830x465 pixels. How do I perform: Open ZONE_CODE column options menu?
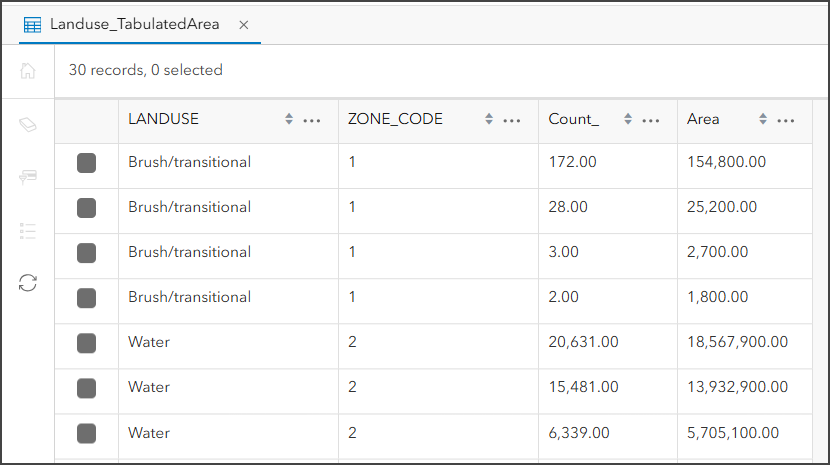[x=512, y=120]
